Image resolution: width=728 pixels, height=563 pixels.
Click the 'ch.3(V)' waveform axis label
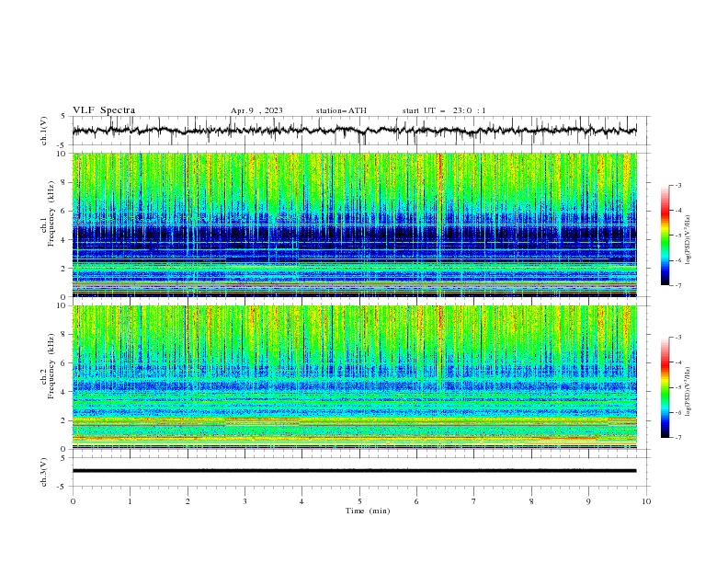pos(44,472)
